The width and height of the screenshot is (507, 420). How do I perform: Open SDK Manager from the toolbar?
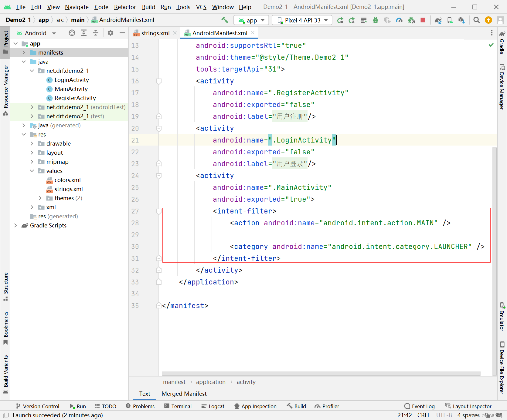[462, 20]
